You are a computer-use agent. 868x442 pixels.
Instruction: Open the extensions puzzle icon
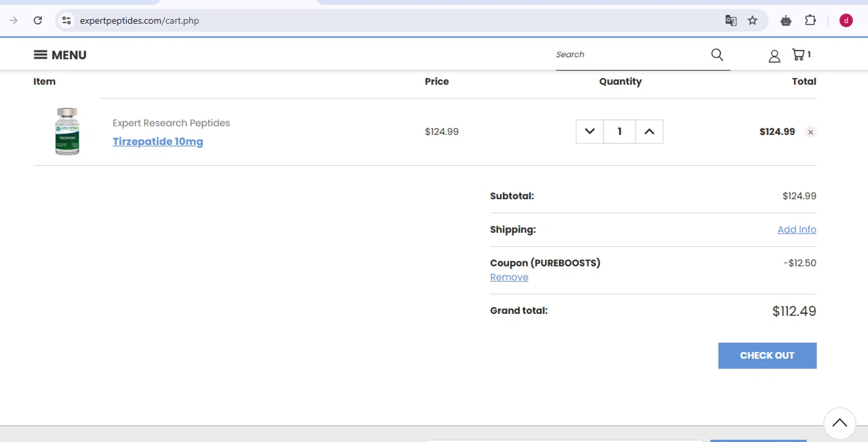pos(810,20)
